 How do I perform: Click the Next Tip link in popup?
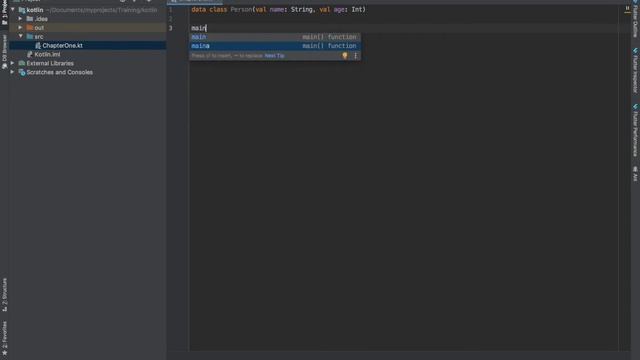pos(274,56)
